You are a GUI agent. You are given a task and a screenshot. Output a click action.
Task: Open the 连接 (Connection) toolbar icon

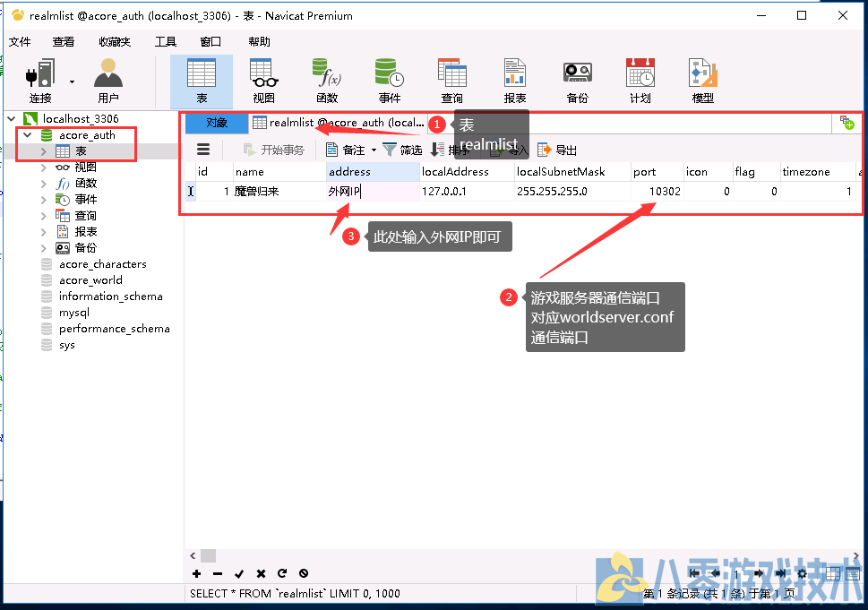pos(40,81)
